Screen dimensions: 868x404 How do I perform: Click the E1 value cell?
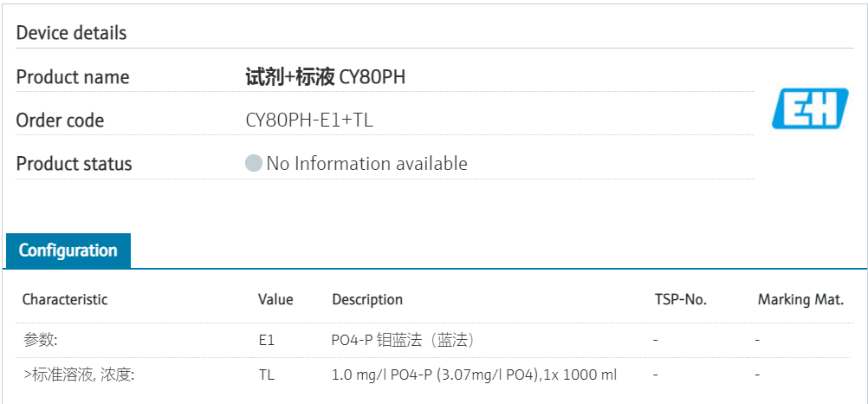pyautogui.click(x=266, y=340)
